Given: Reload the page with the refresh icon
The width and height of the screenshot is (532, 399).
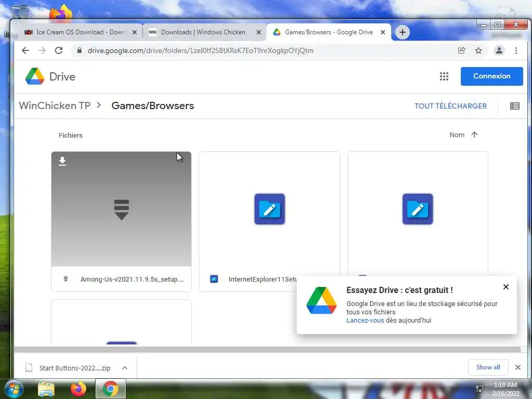Looking at the screenshot, I should [59, 50].
